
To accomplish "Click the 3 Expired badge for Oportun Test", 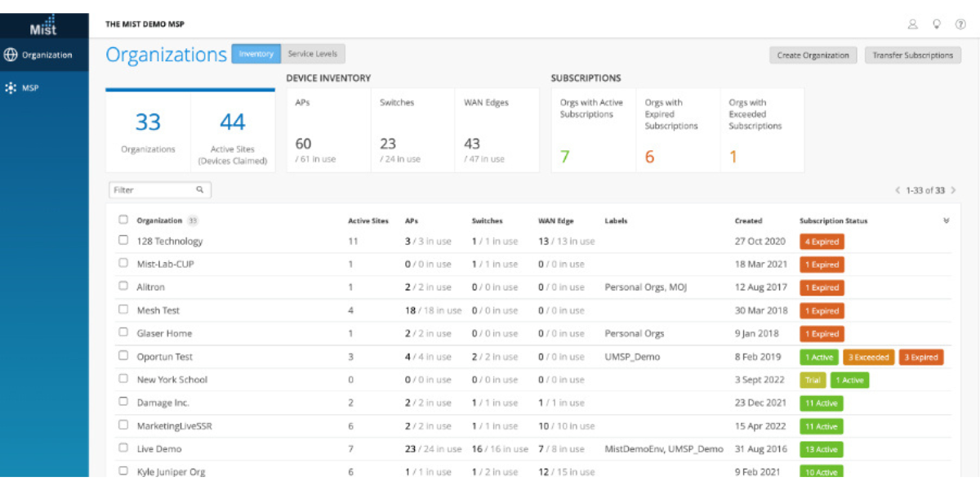I will click(x=921, y=357).
